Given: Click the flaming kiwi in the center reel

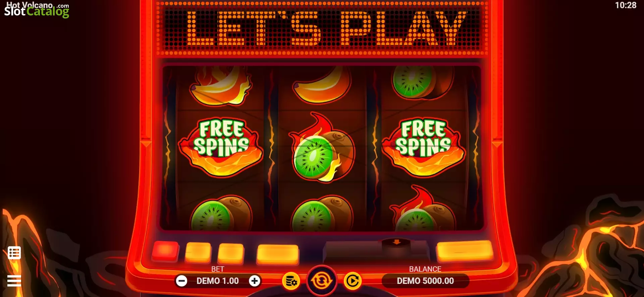Looking at the screenshot, I should point(321,148).
